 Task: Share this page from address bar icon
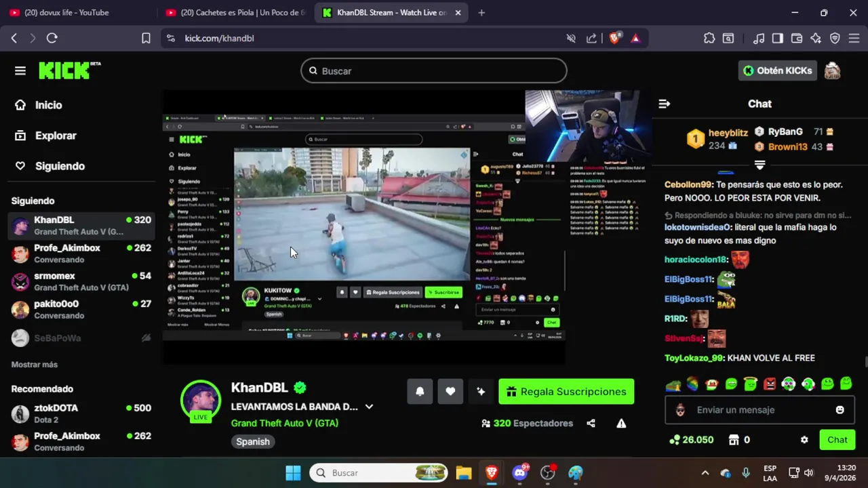591,39
